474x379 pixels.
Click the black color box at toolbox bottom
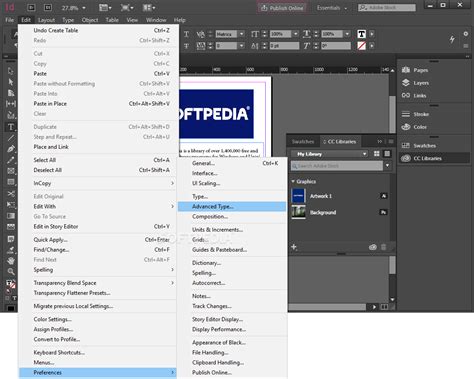(11, 309)
